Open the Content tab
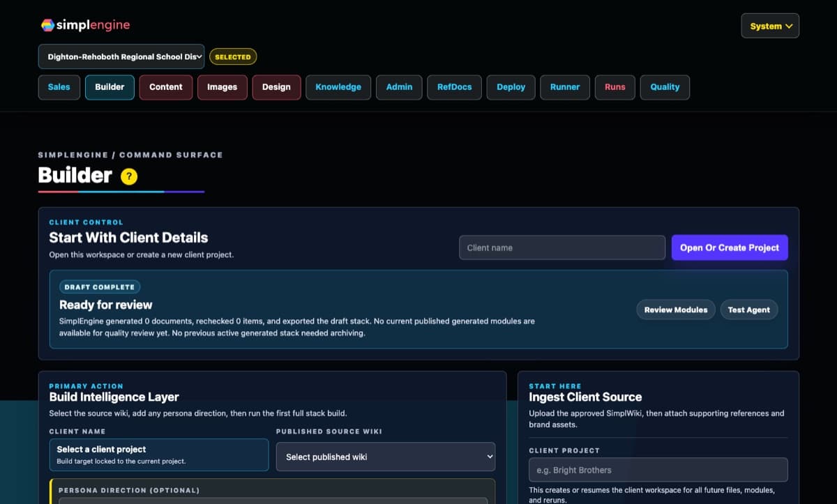Viewport: 837px width, 504px height. click(166, 87)
